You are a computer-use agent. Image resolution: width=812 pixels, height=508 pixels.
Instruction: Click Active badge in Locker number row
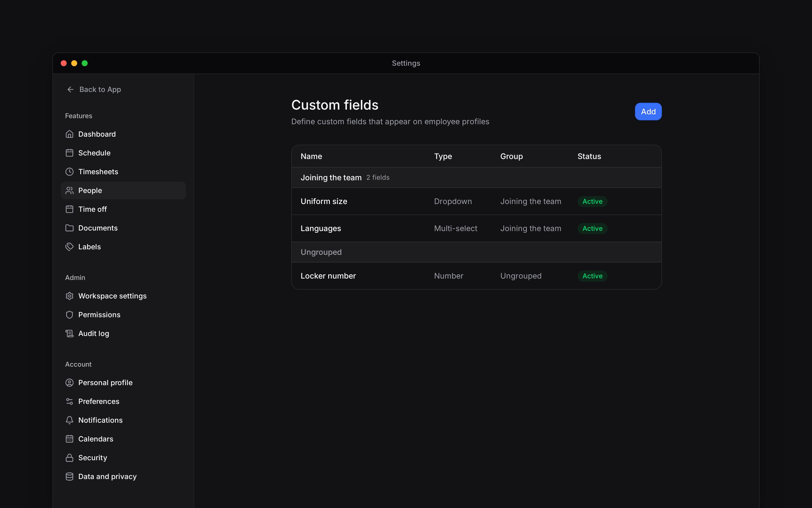pos(592,276)
